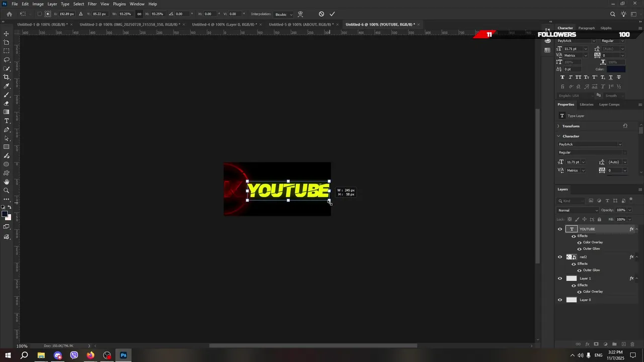Select the Rectangular Marquee tool

pyautogui.click(x=7, y=51)
